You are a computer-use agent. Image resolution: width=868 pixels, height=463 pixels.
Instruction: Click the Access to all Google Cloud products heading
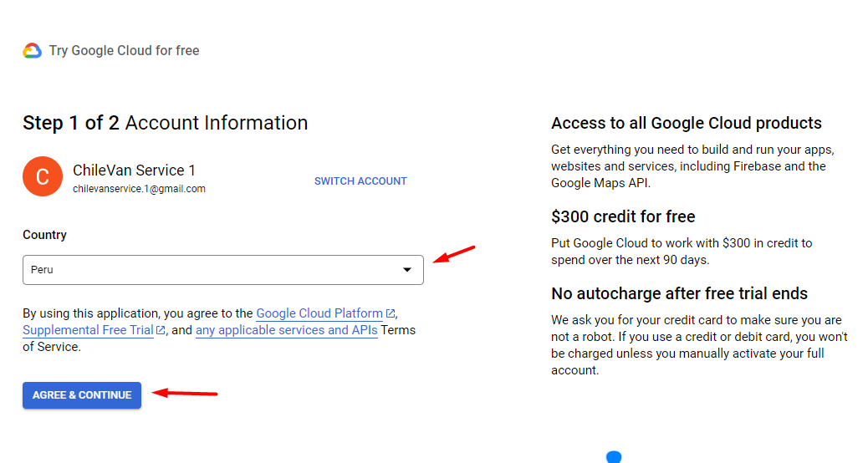(687, 124)
